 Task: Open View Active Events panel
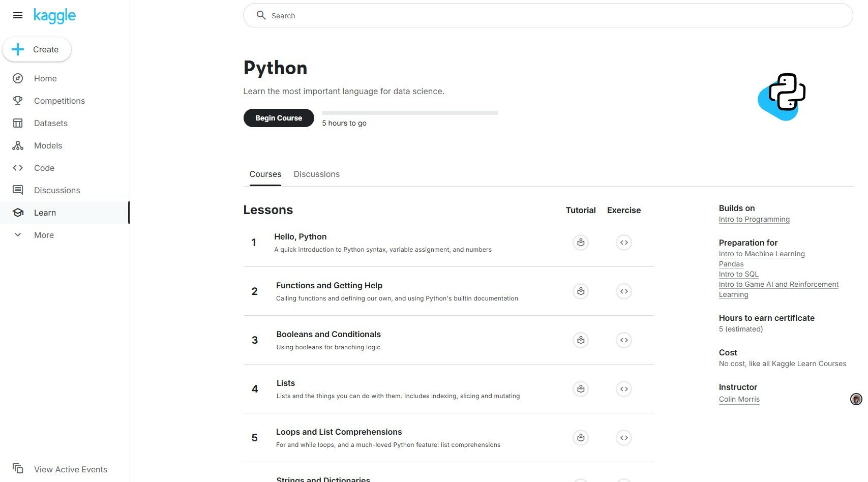coord(70,469)
